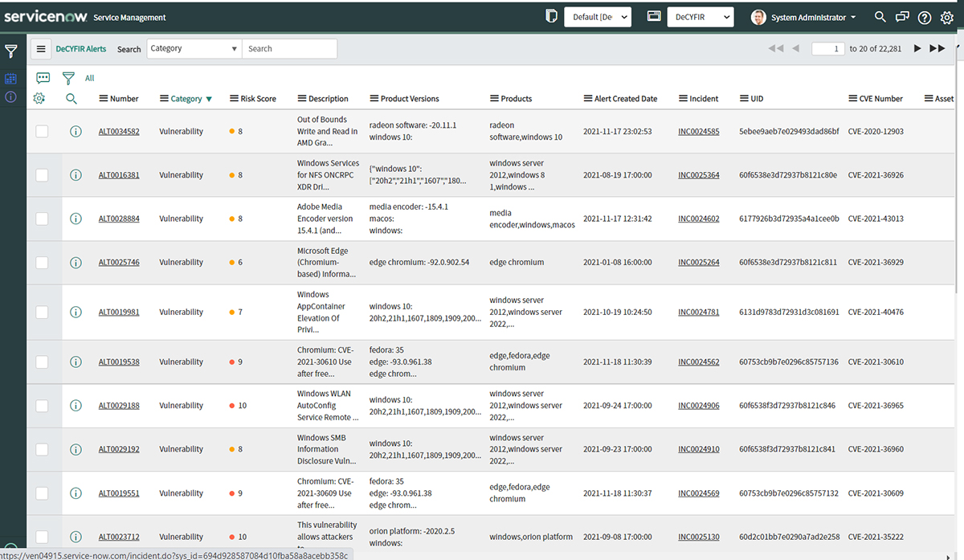964x560 pixels.
Task: Select the checkbox for ALT0025746
Action: [42, 263]
